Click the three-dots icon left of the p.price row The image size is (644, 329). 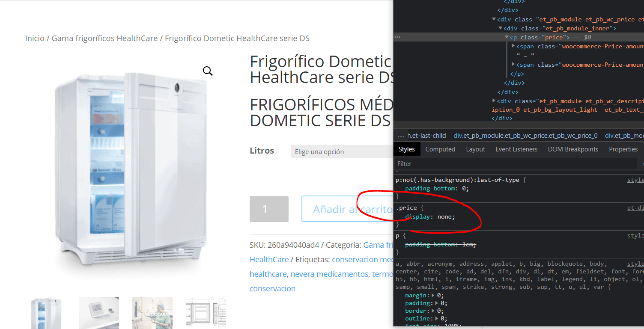(397, 37)
